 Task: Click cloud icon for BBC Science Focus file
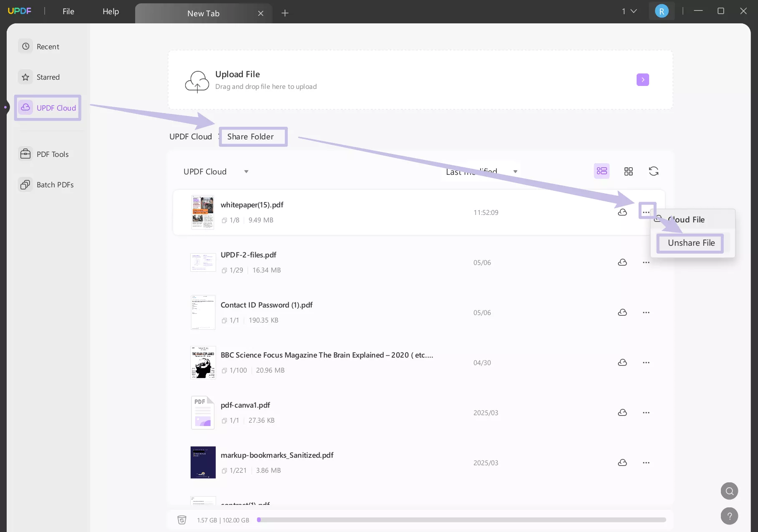622,363
